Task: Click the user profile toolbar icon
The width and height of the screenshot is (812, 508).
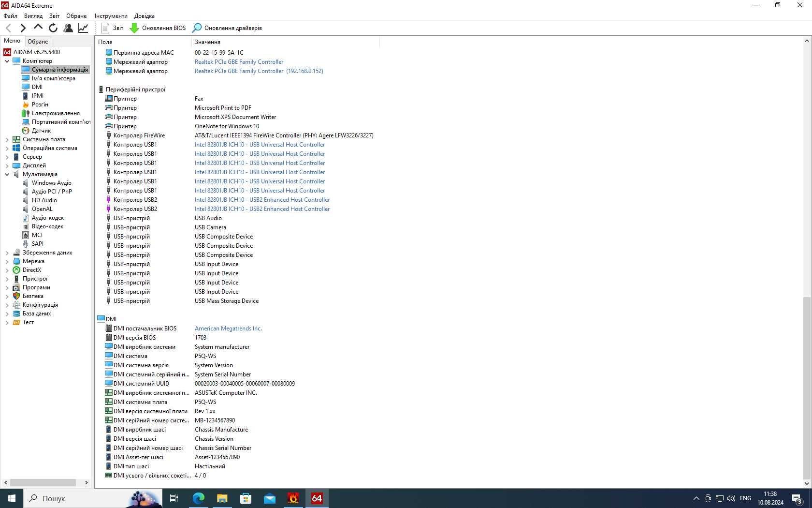Action: [x=68, y=28]
